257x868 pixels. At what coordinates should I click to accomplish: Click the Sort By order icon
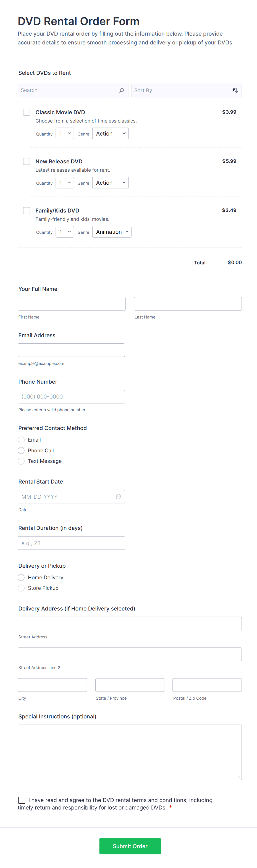[x=235, y=90]
